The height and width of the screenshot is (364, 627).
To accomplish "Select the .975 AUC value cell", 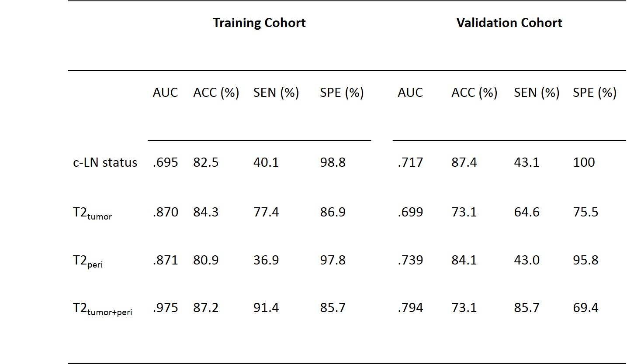I will (x=165, y=308).
